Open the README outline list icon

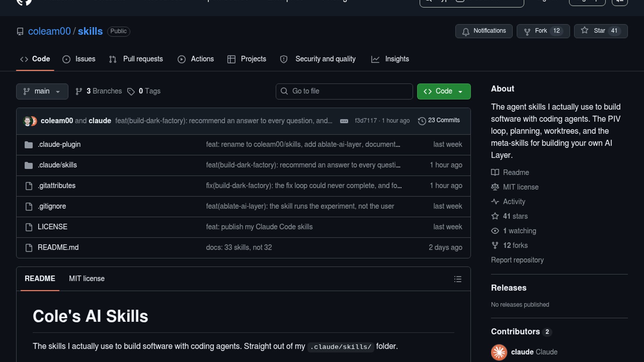[x=458, y=279]
